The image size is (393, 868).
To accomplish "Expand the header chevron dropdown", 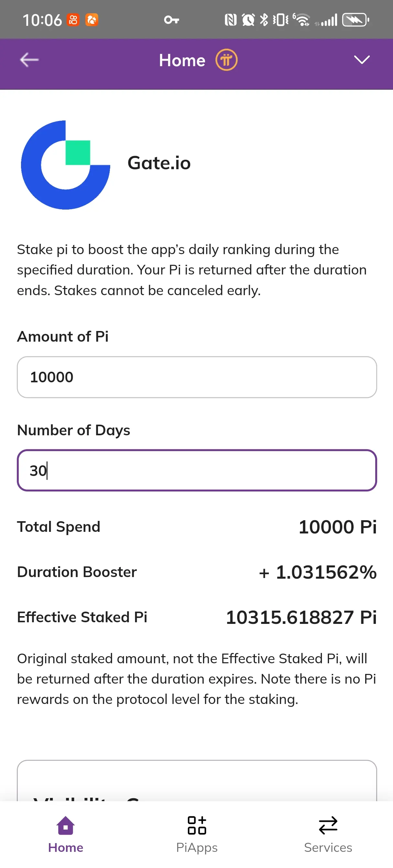I will point(362,60).
